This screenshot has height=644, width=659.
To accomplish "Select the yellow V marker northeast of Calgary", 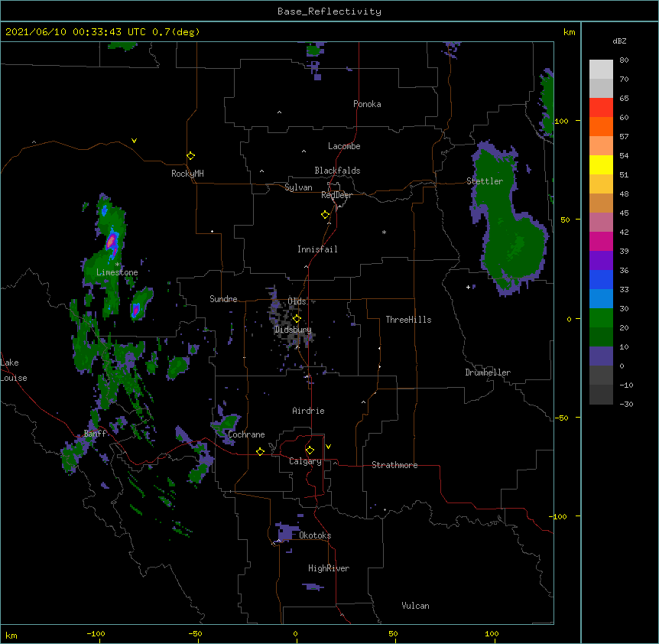I will (x=328, y=447).
